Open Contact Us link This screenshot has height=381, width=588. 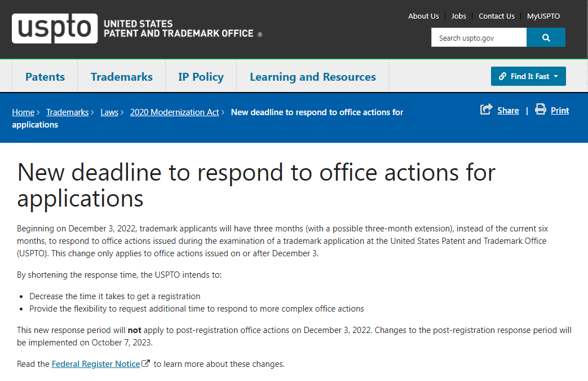point(497,16)
